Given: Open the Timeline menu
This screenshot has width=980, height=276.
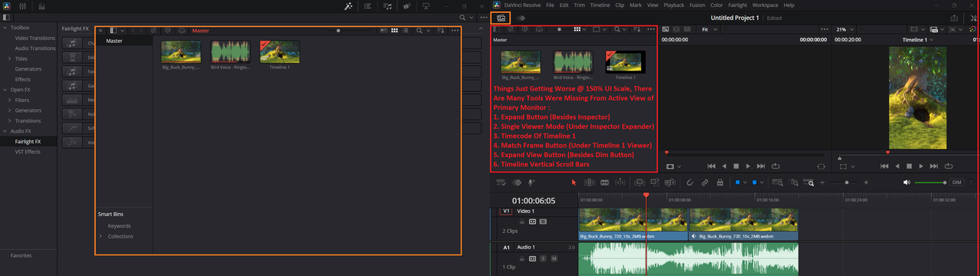Looking at the screenshot, I should (x=599, y=5).
